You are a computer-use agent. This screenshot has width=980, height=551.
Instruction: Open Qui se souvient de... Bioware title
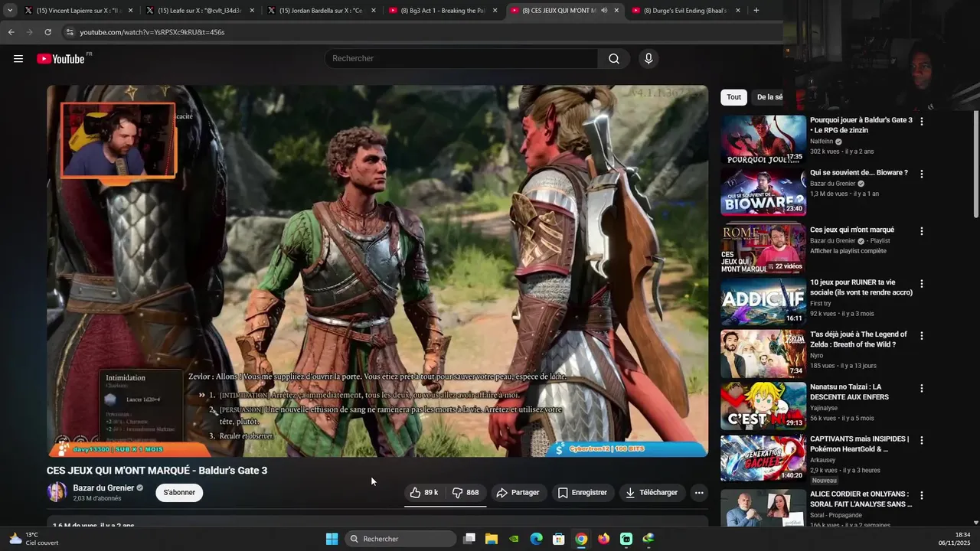[859, 173]
